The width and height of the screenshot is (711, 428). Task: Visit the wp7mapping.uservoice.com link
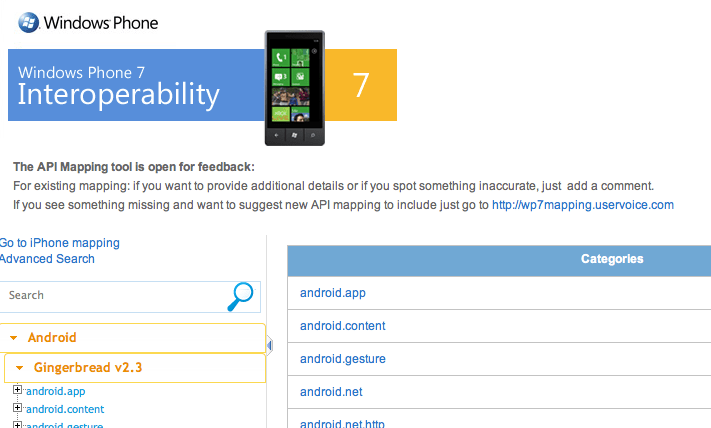583,205
